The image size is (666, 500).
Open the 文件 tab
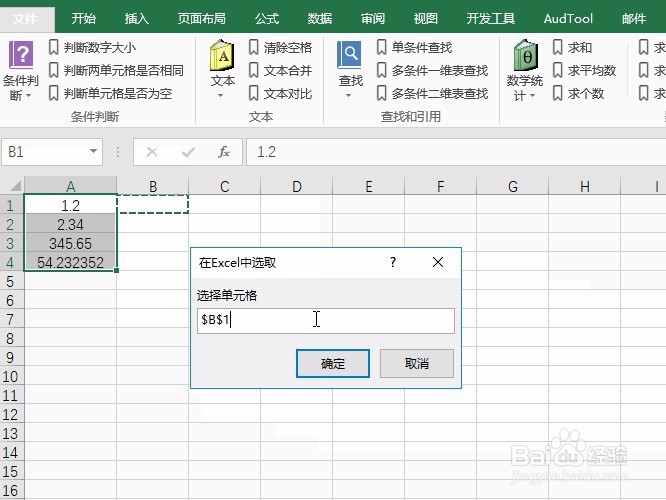(25, 18)
